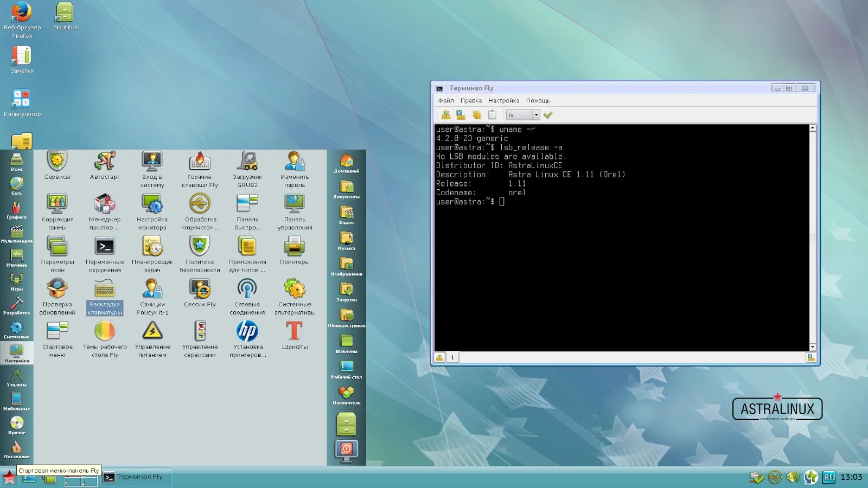Open the volume control in system tray

793,477
